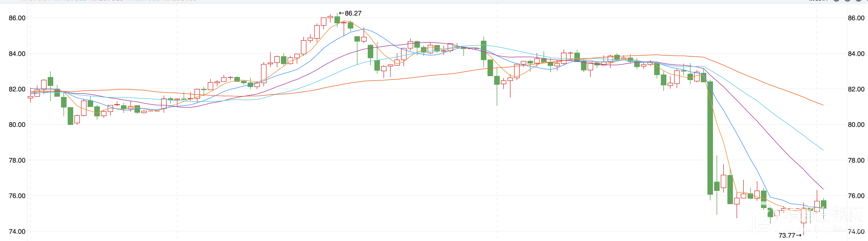Viewport: 868px width, 241px height.
Task: Click the arrow beside the 86.27 label
Action: click(x=341, y=14)
